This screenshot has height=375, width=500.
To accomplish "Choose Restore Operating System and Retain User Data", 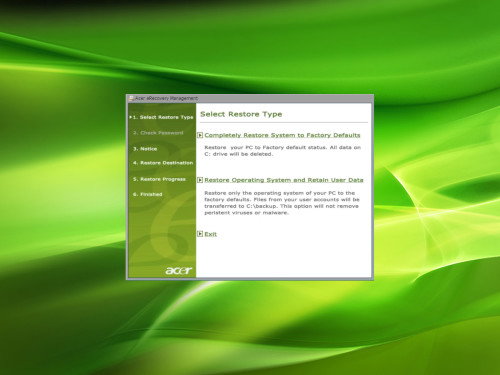I will pyautogui.click(x=284, y=180).
